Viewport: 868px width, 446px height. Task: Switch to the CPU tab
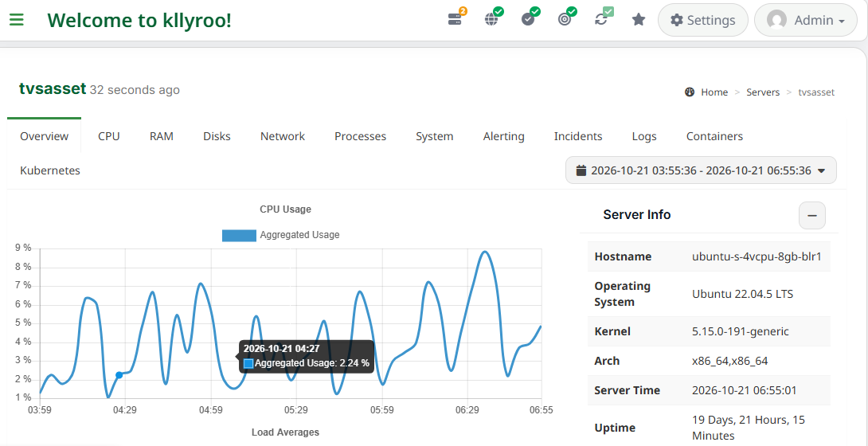point(109,136)
